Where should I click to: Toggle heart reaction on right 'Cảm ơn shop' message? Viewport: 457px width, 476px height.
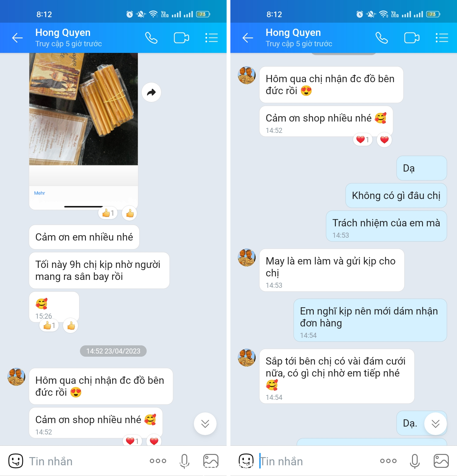point(384,140)
